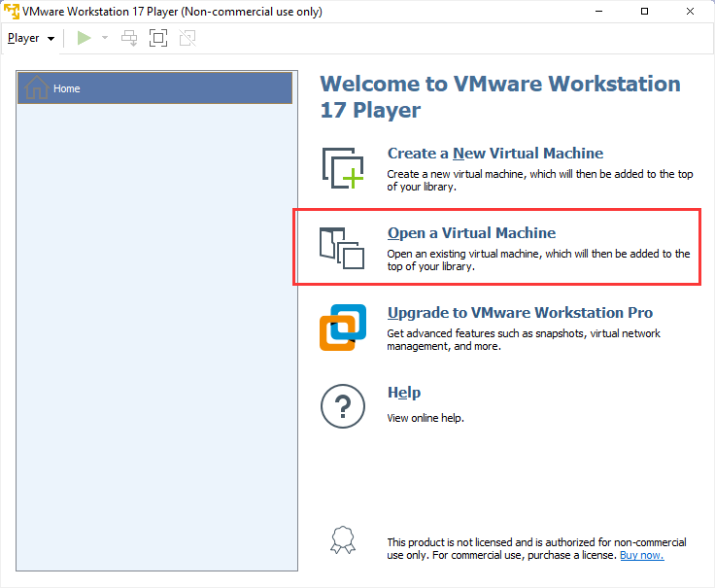This screenshot has height=588, width=715.
Task: Expand the power options arrow beside play
Action: [105, 38]
